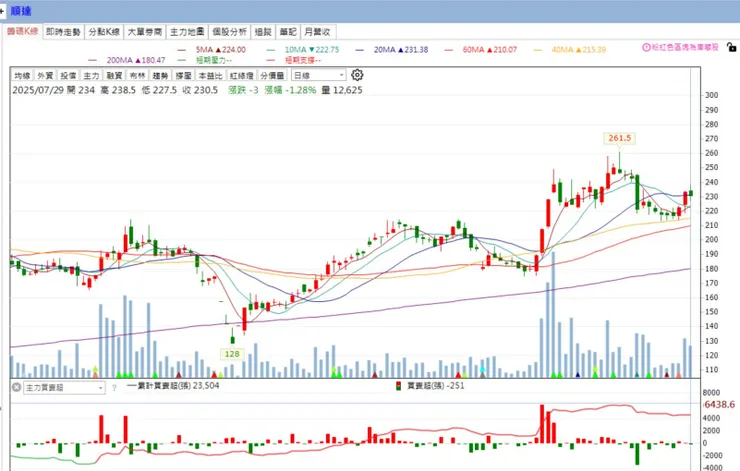
Task: Click the 6438.6 value on indicator axis
Action: coord(719,404)
